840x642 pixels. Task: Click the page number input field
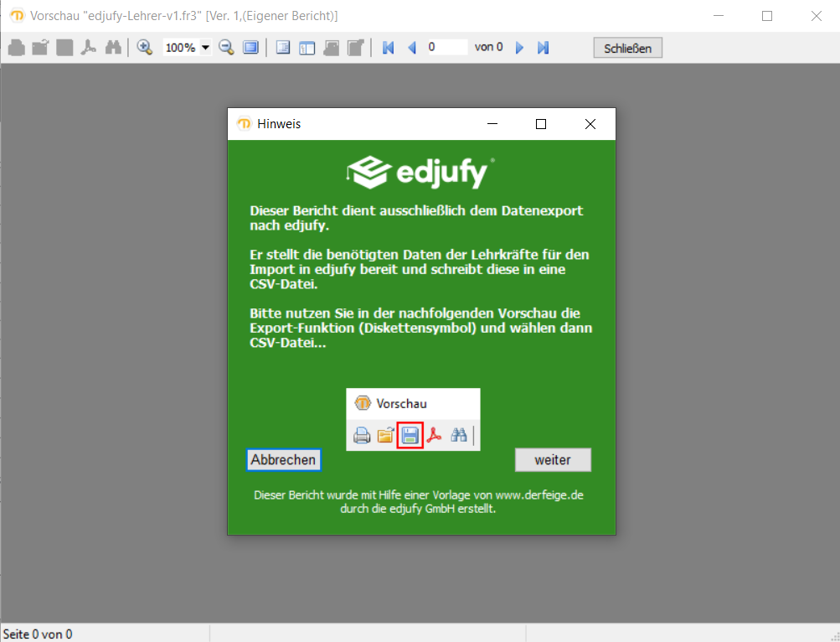click(x=446, y=48)
